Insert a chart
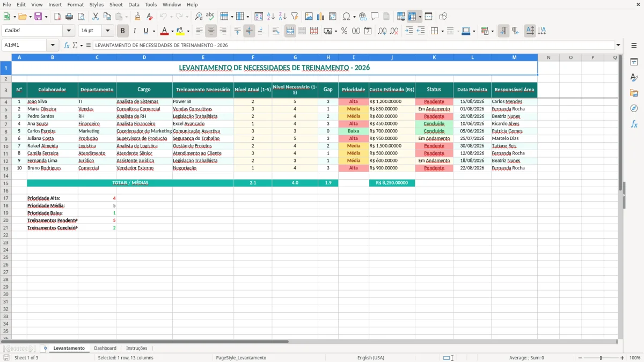Viewport: 644px width, 362px height. pos(321,17)
